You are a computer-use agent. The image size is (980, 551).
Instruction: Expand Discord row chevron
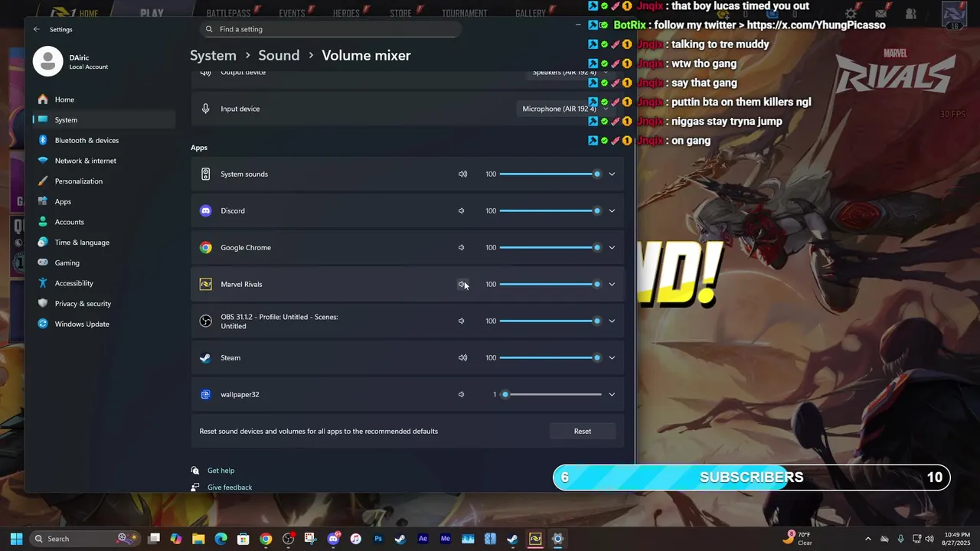click(612, 210)
